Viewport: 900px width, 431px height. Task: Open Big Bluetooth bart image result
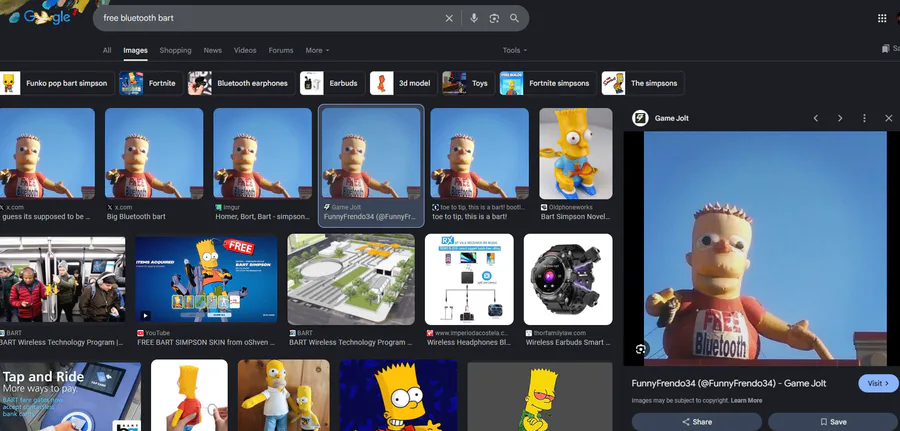[154, 153]
